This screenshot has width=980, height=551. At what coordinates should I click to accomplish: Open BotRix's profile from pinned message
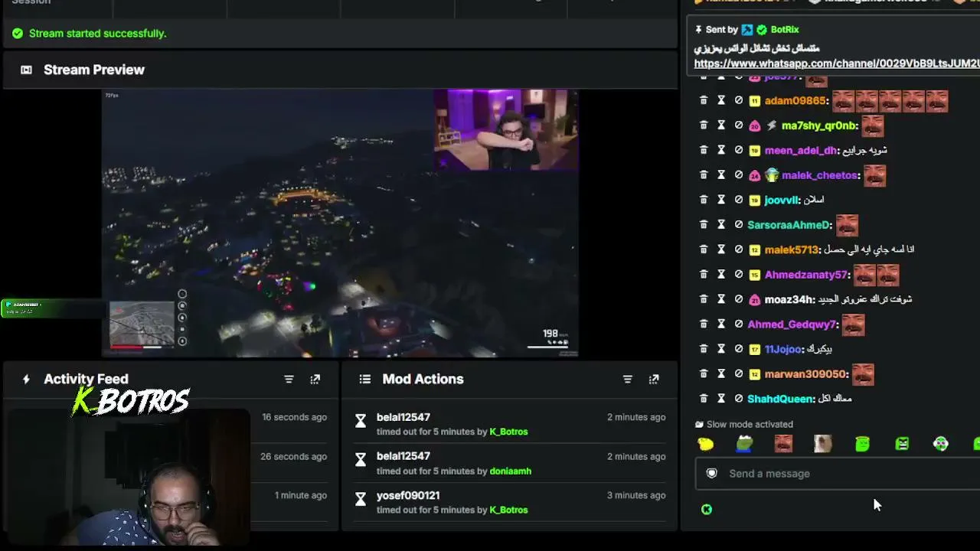pos(785,30)
